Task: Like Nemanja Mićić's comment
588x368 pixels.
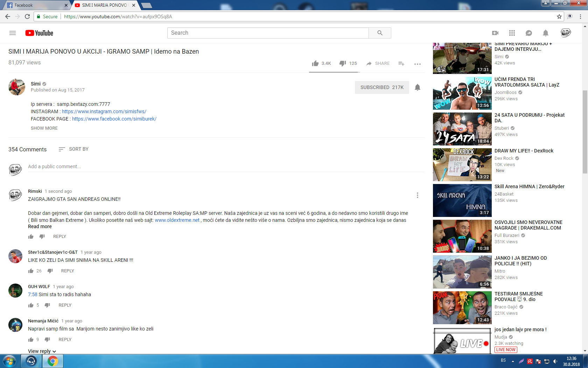Action: click(31, 340)
